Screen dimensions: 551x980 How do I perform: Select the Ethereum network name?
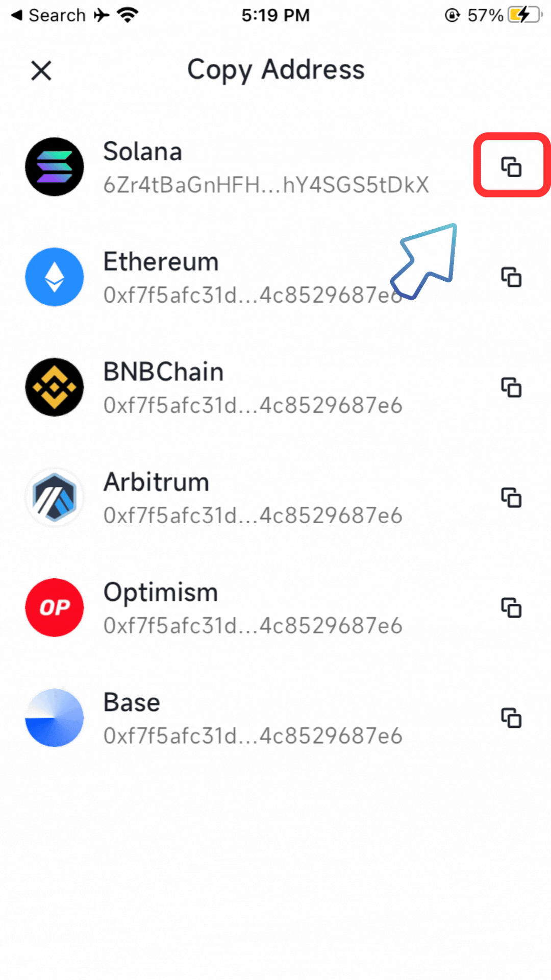coord(161,262)
